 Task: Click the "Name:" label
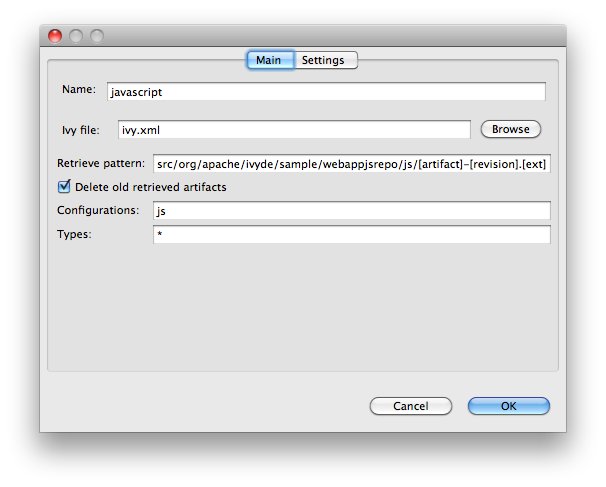pyautogui.click(x=78, y=89)
